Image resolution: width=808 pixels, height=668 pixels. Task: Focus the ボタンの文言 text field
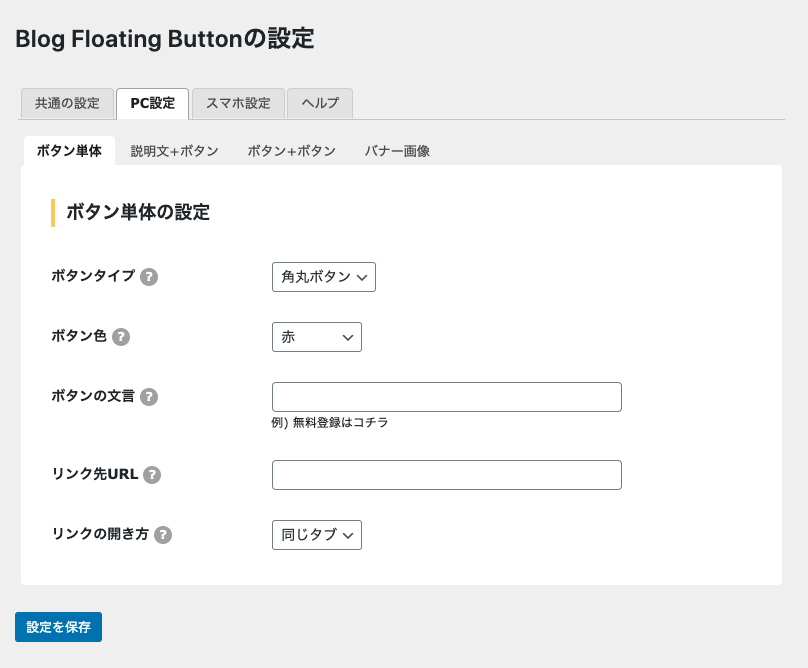[x=447, y=397]
